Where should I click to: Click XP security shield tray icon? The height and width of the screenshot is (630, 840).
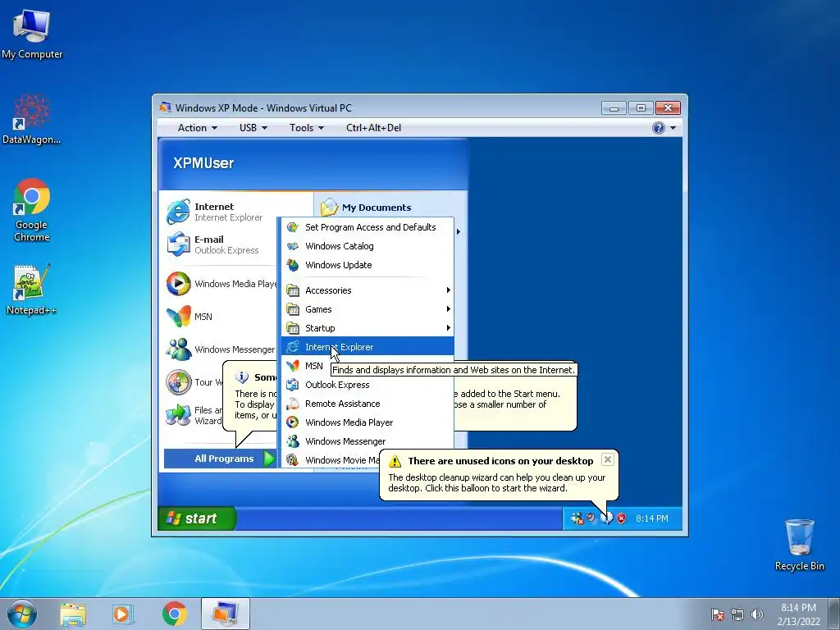coord(622,518)
